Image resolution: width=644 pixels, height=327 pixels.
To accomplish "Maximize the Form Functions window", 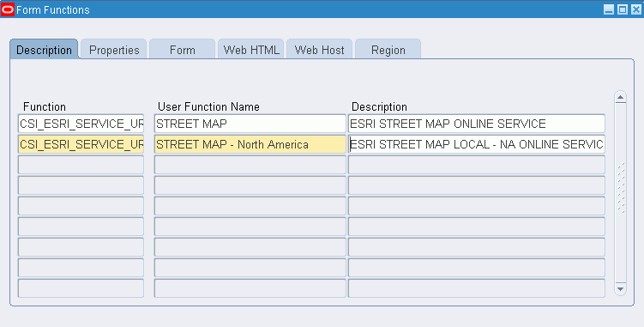I will point(623,9).
